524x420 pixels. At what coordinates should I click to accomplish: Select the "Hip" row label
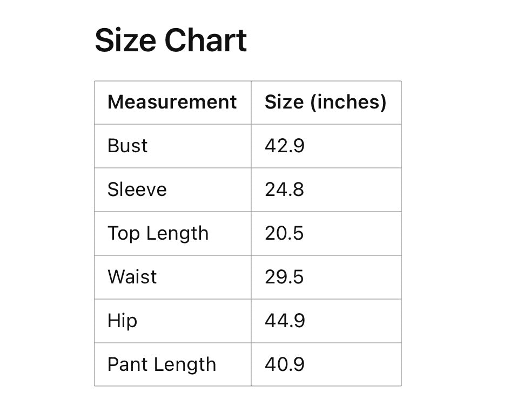122,321
